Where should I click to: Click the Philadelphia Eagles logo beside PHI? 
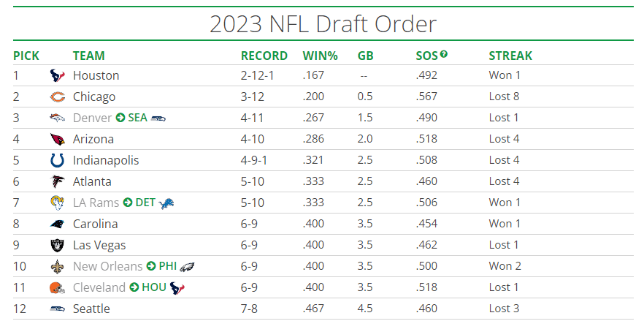[x=187, y=266]
